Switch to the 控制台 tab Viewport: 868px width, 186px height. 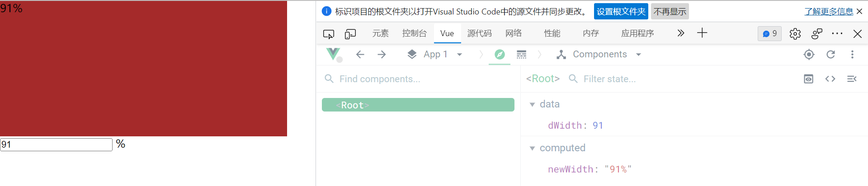point(414,33)
